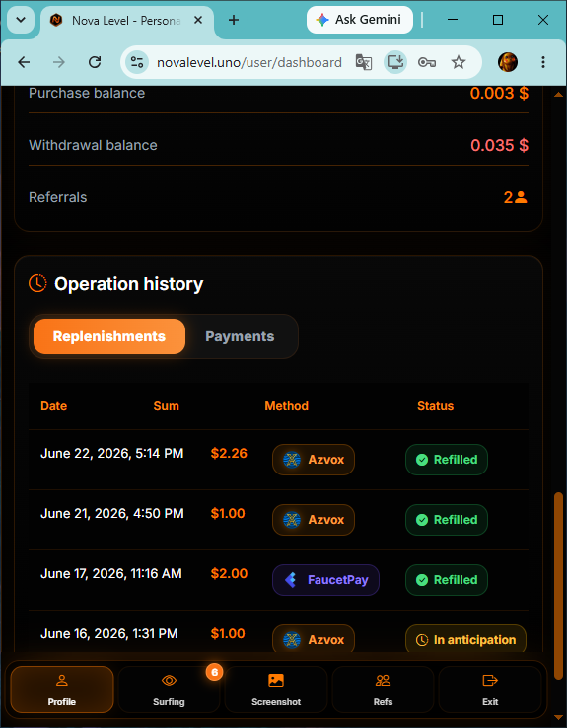Click the June 22 Azvox method badge
This screenshot has width=567, height=728.
(314, 460)
